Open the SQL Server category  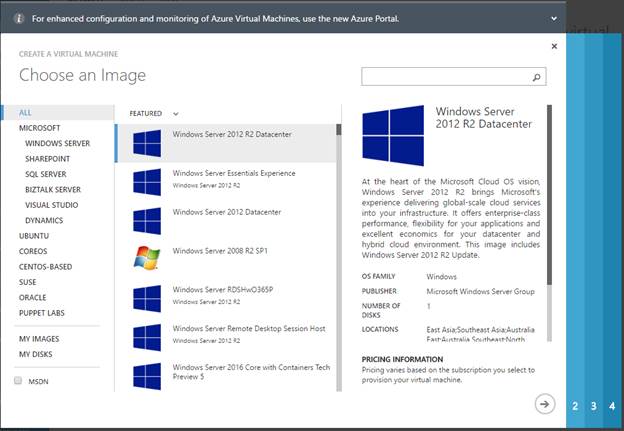[46, 174]
